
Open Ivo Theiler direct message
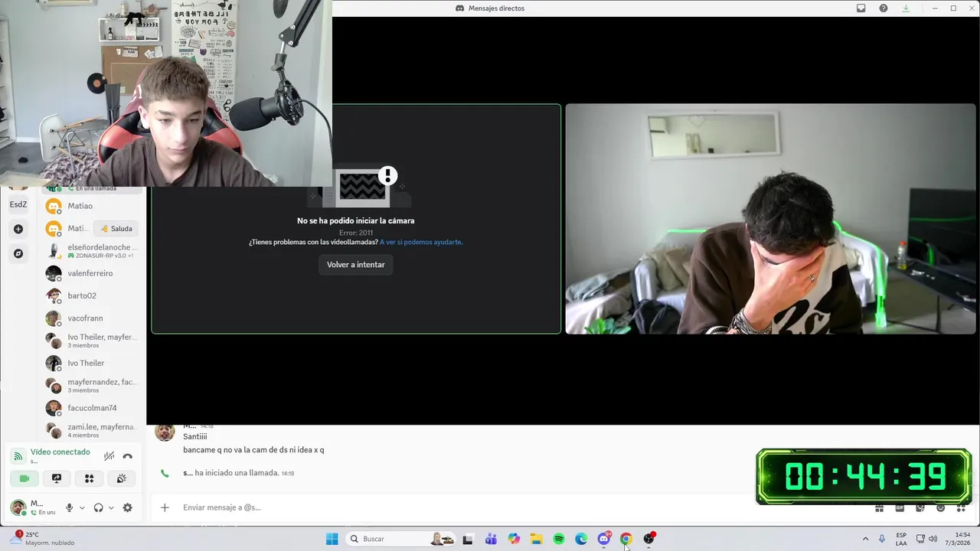(92, 363)
